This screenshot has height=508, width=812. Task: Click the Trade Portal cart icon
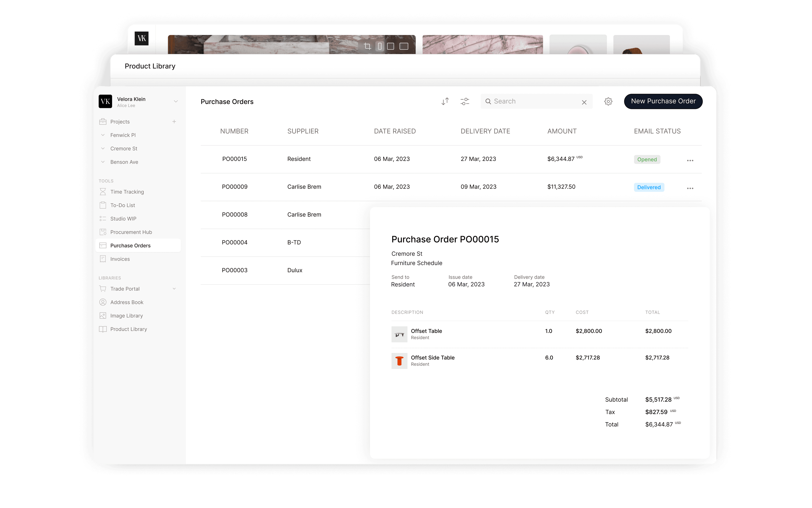tap(103, 289)
